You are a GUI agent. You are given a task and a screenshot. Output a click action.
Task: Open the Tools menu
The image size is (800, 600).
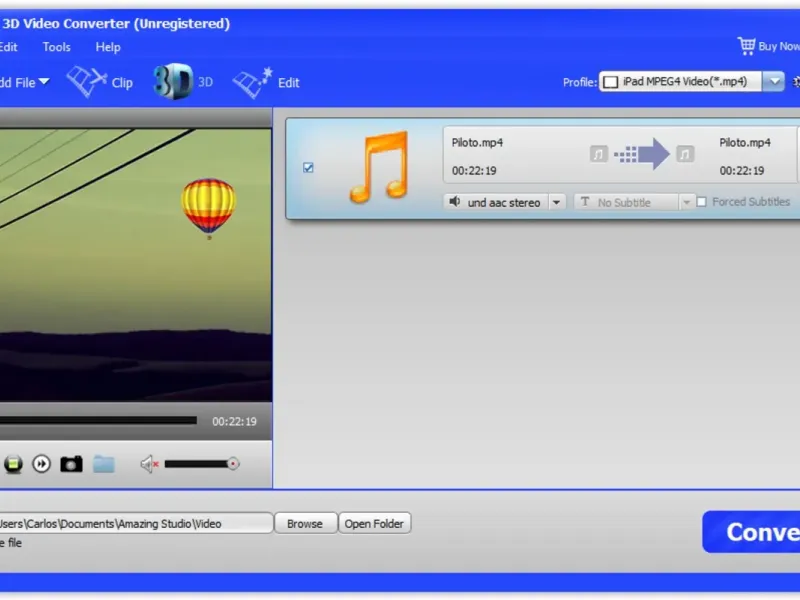coord(57,47)
